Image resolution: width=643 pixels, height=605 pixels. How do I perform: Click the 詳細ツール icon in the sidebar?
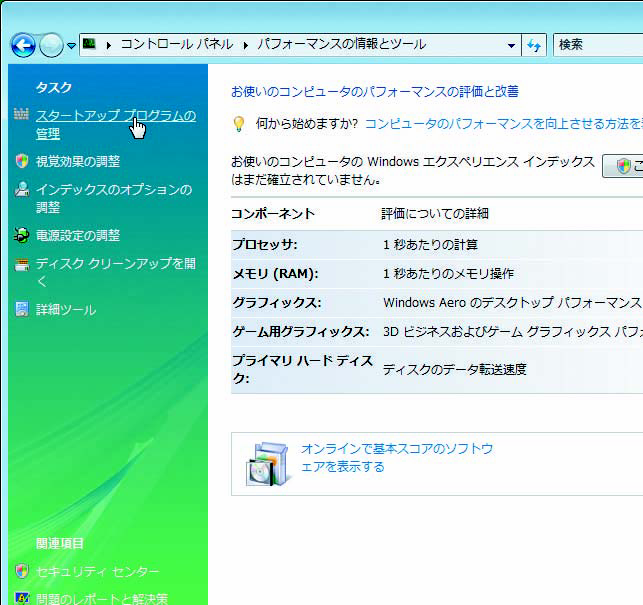22,309
